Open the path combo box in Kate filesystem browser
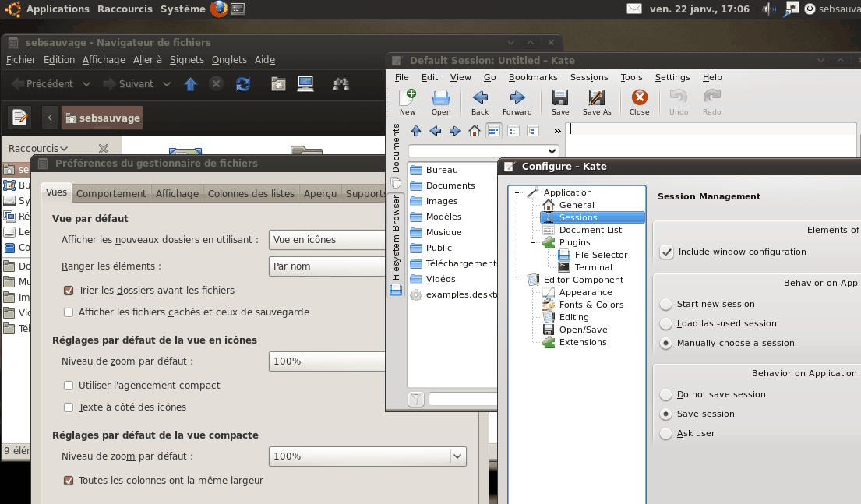 pos(484,151)
